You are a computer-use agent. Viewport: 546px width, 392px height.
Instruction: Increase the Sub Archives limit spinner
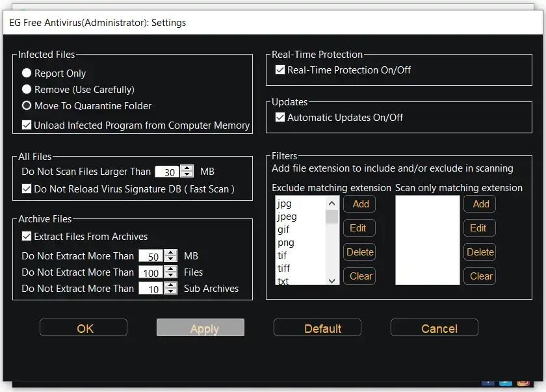tap(170, 285)
